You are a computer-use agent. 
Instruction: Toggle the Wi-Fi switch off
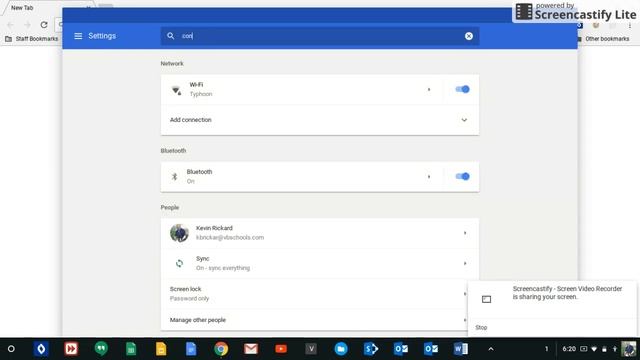462,89
